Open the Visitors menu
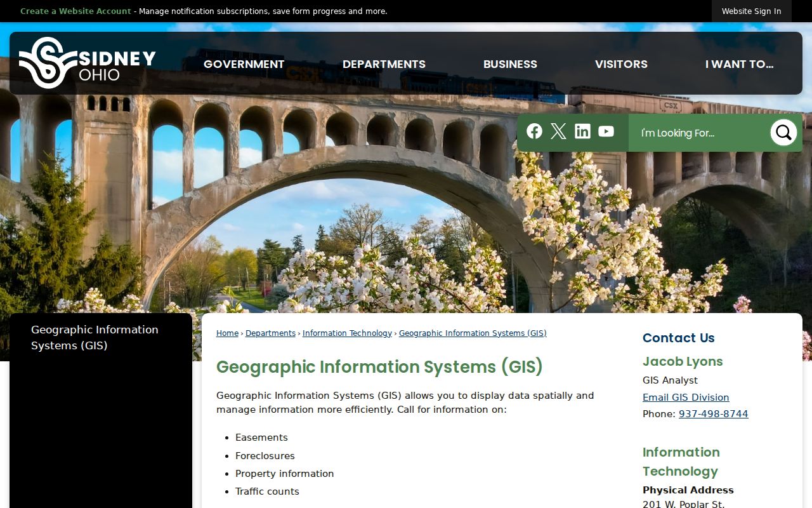Viewport: 812px width, 508px height. [621, 64]
